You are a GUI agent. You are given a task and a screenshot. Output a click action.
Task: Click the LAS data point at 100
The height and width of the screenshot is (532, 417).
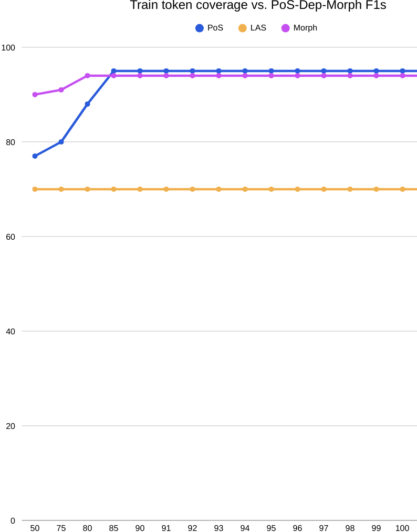click(403, 189)
